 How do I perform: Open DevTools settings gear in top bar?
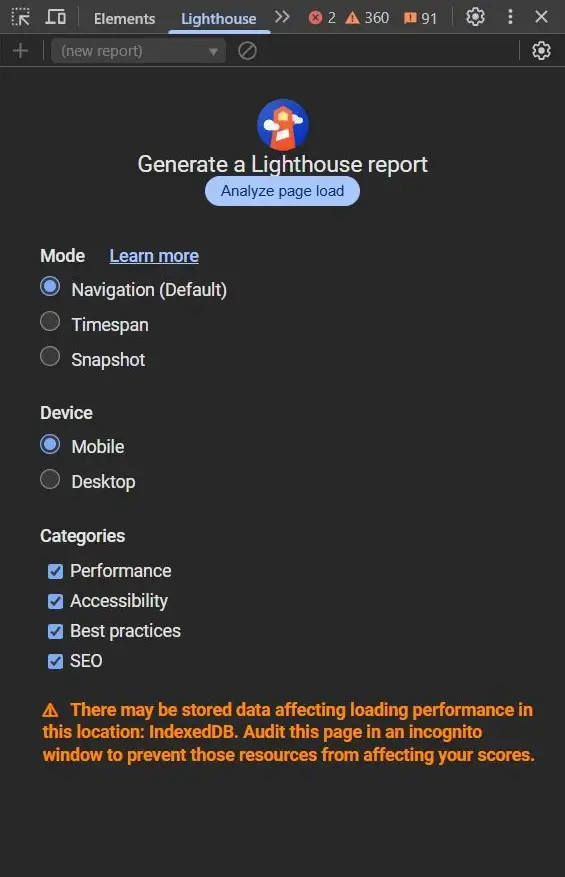coord(475,17)
